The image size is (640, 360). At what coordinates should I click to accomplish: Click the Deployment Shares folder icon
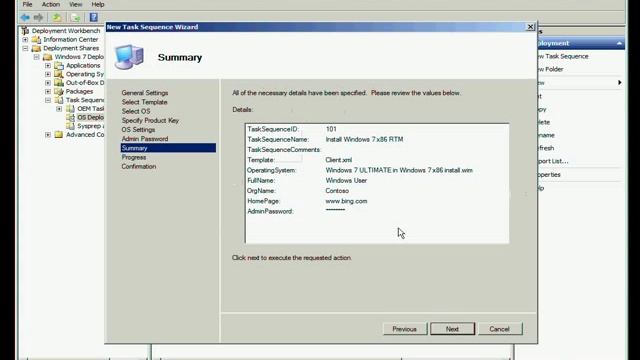coord(36,48)
